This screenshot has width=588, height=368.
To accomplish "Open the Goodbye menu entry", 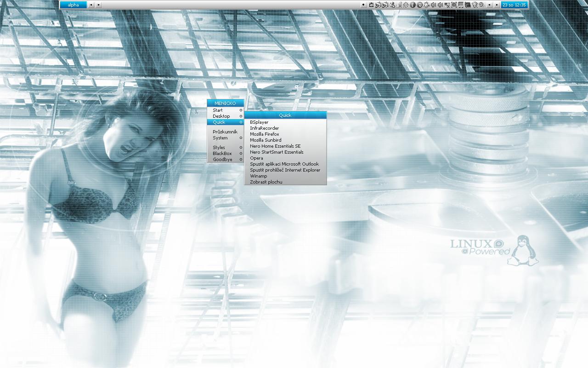I will tap(225, 160).
